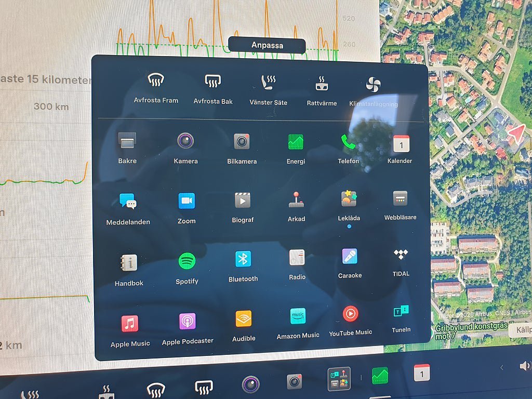Turn on Avfrosta Fram front defrost
The height and width of the screenshot is (399, 532).
(156, 80)
